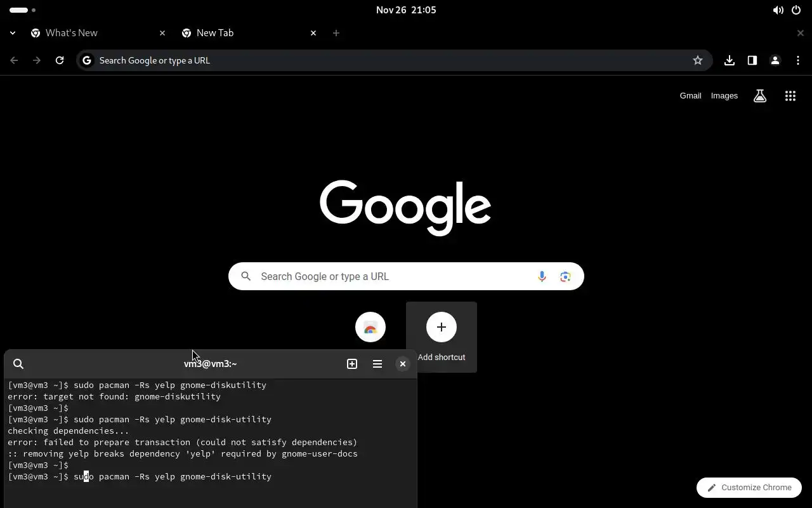The width and height of the screenshot is (812, 508).
Task: Click the Google search box on page
Action: [406, 276]
